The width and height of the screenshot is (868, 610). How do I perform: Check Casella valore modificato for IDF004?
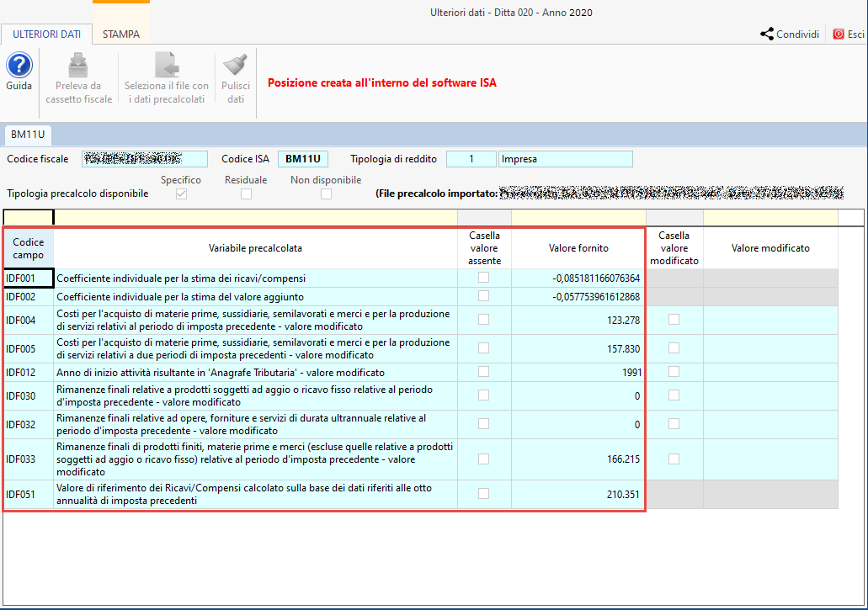pos(674,320)
